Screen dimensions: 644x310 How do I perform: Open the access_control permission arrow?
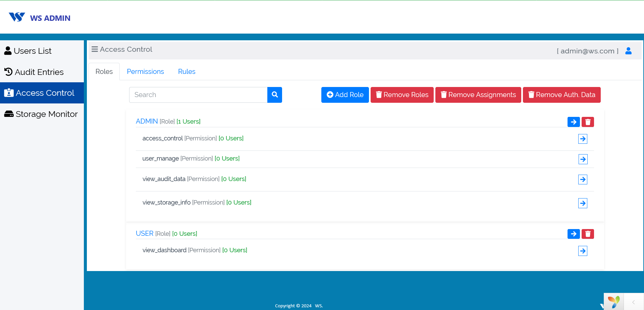[x=583, y=139]
